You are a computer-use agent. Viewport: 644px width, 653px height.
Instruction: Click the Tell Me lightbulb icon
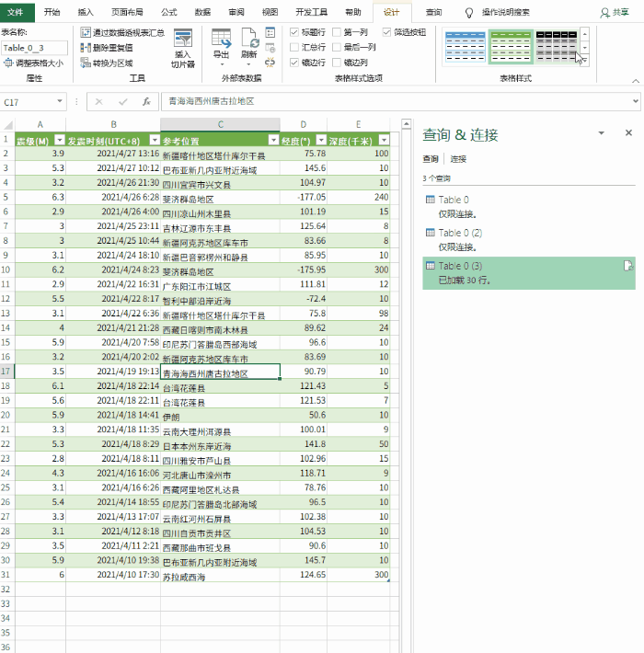[x=469, y=13]
